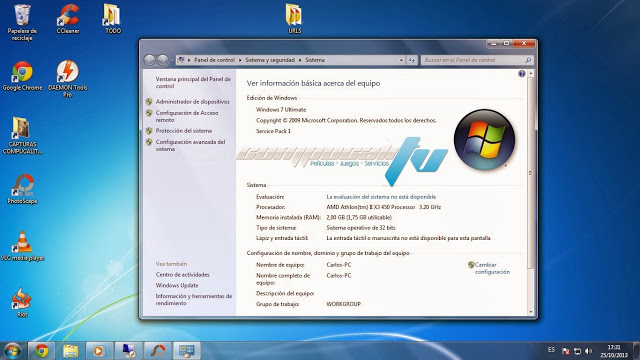Select the Riot desktop shortcut

[x=22, y=303]
